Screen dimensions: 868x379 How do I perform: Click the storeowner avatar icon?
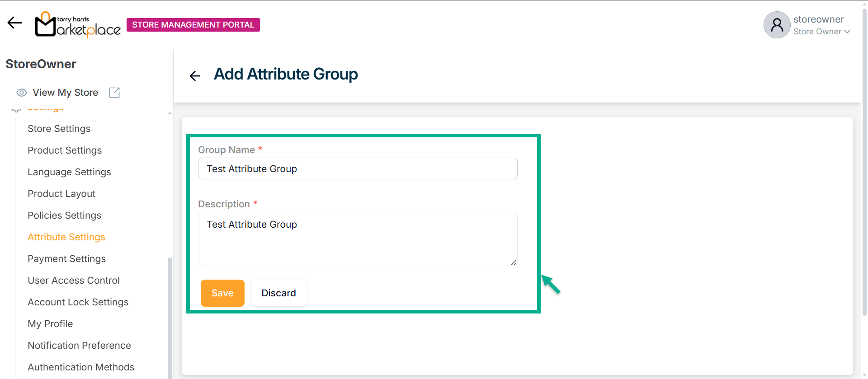[777, 25]
